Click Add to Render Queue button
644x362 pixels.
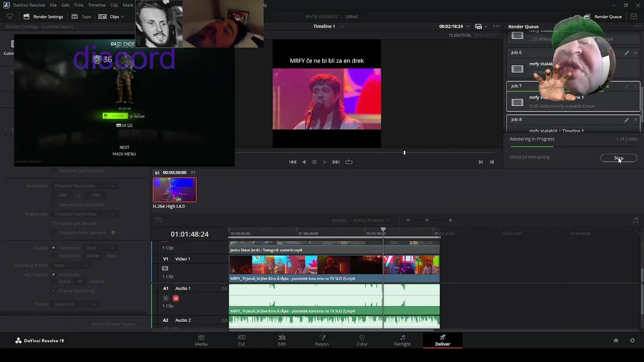click(113, 324)
